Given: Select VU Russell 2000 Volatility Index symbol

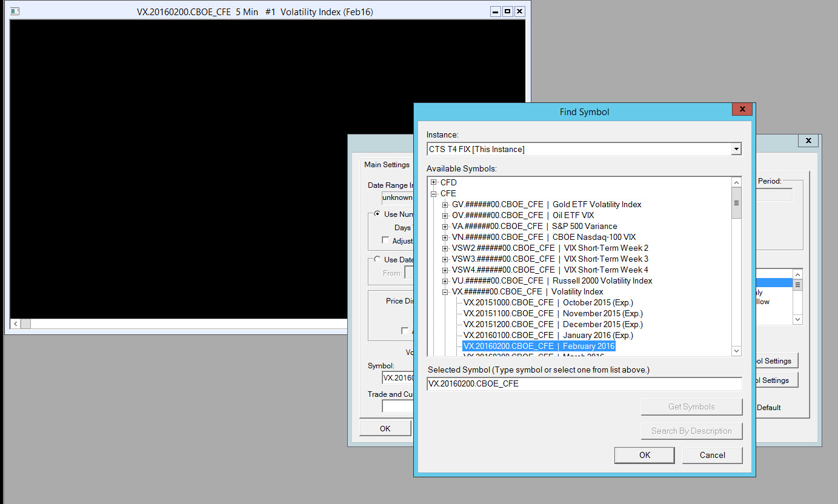Looking at the screenshot, I should (x=552, y=280).
